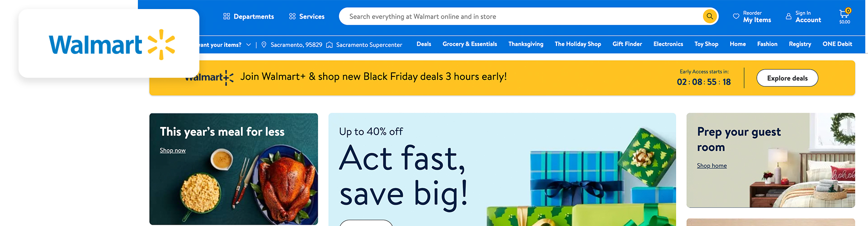Open the Services menu
The width and height of the screenshot is (868, 226).
click(311, 17)
